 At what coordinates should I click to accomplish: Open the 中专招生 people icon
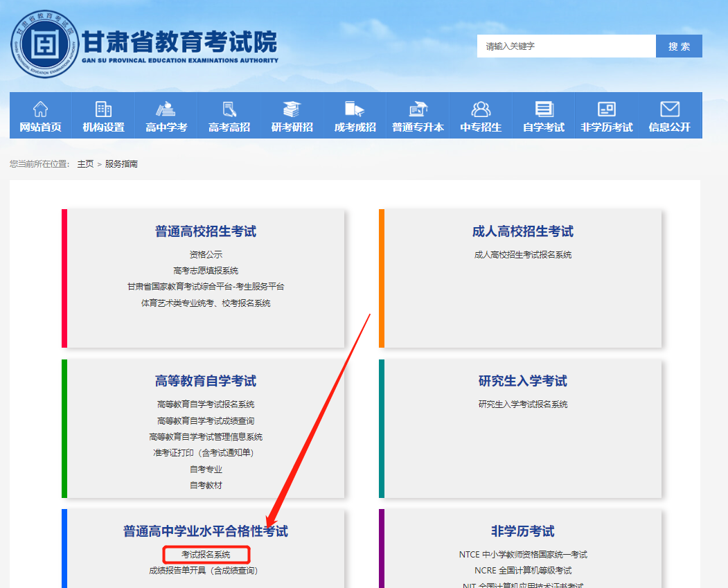[481, 109]
